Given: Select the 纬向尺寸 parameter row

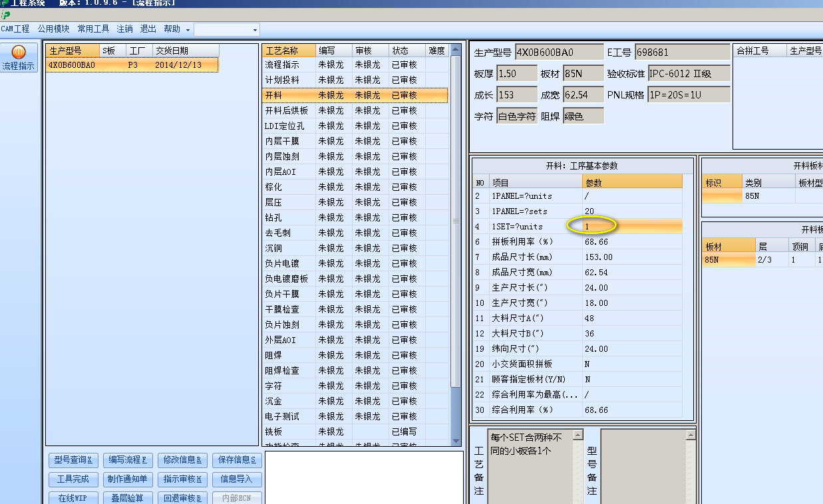Looking at the screenshot, I should click(577, 348).
